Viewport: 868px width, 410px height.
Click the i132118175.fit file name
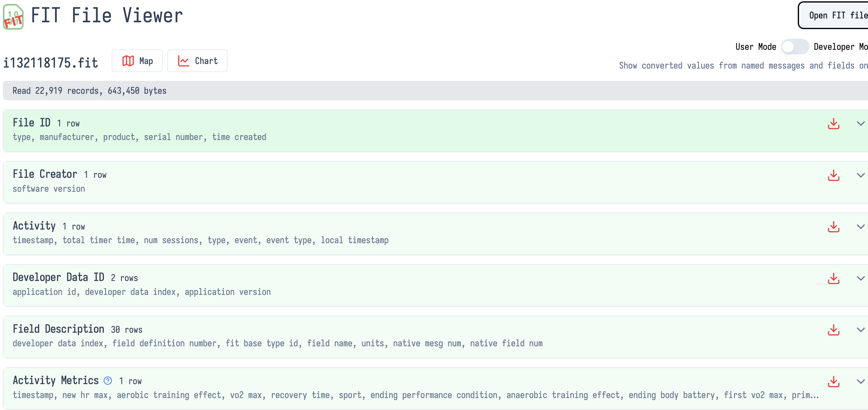pyautogui.click(x=50, y=63)
